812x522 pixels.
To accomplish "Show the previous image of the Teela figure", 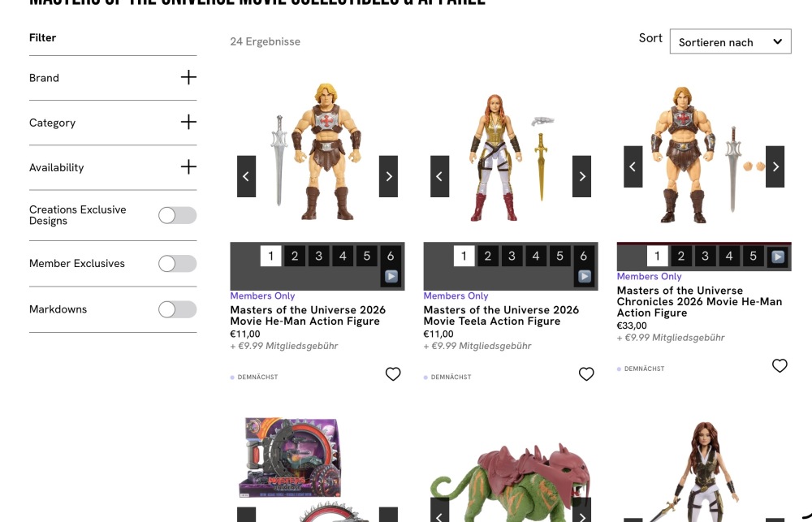I will point(439,177).
